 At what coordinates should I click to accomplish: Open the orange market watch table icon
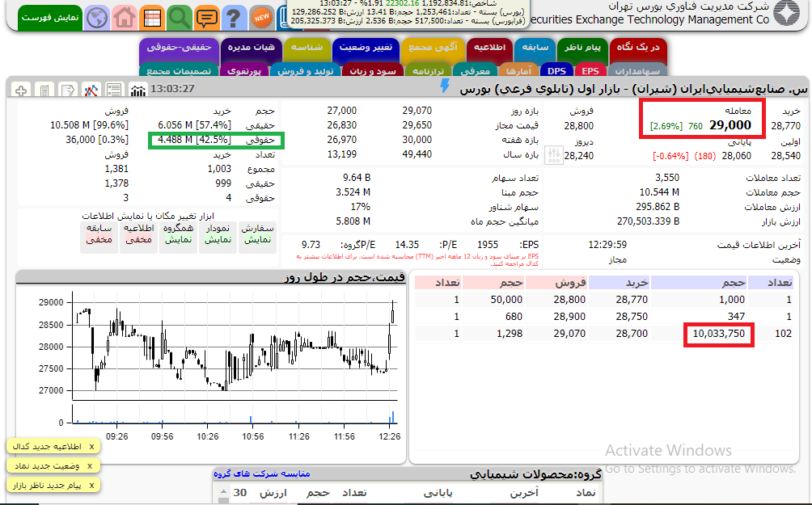point(152,18)
